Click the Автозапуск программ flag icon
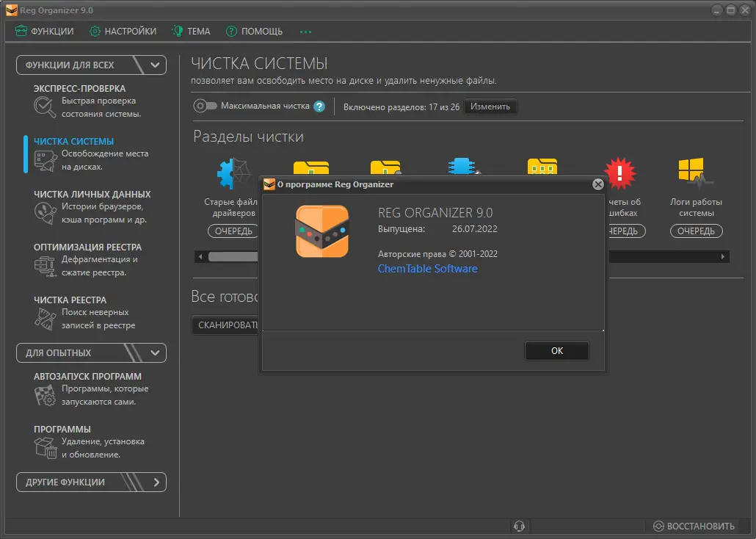756x539 pixels. pos(45,395)
